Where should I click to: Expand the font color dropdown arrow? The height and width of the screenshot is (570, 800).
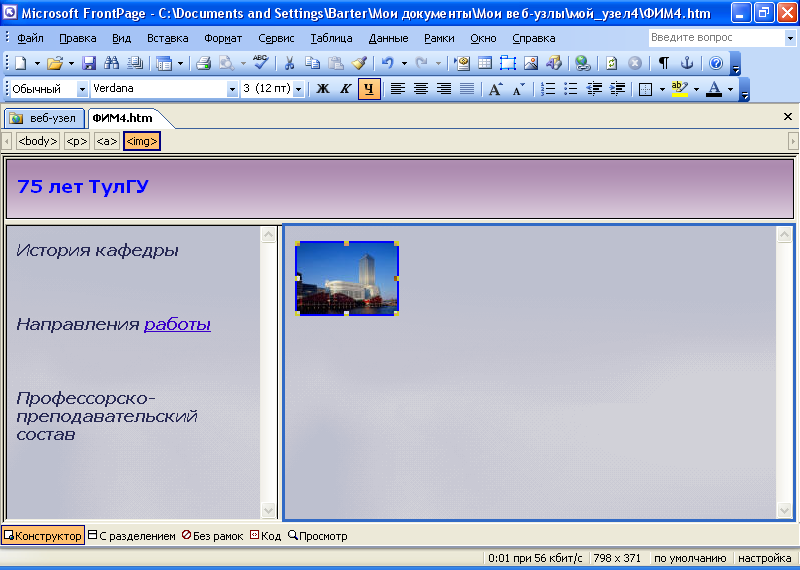click(x=731, y=89)
